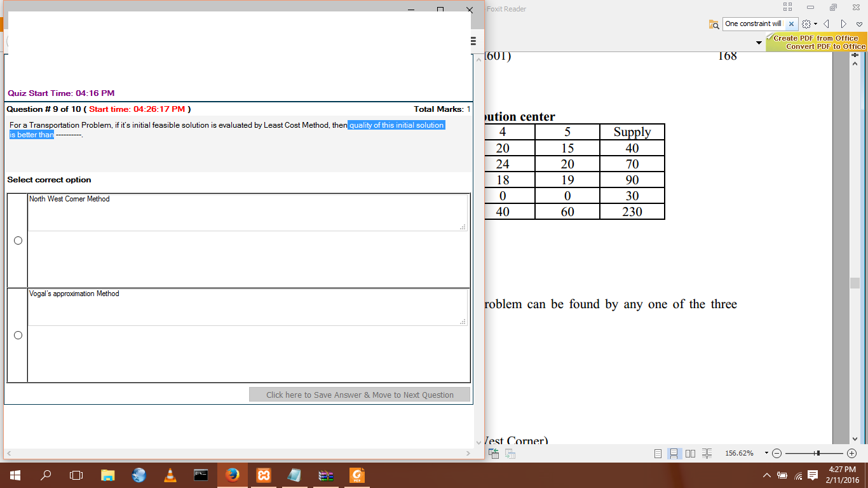Open VLC media player from the taskbar
Image resolution: width=868 pixels, height=488 pixels.
pyautogui.click(x=170, y=475)
